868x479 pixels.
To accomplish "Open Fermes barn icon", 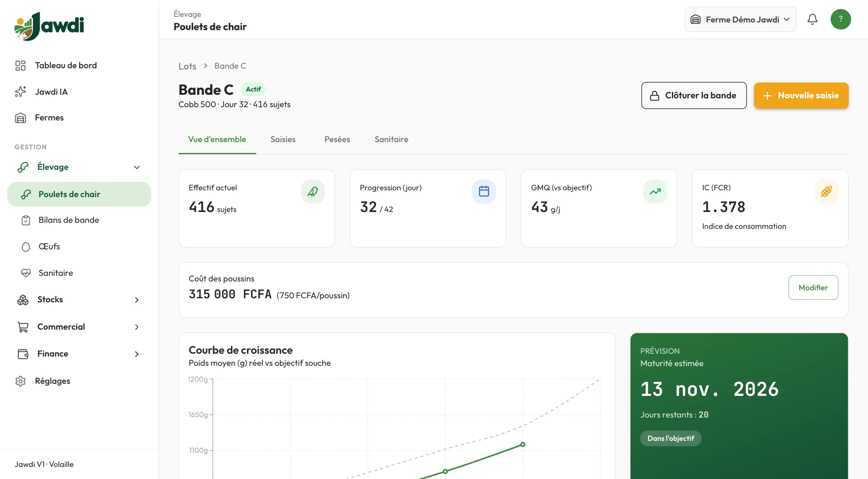I will [x=20, y=118].
